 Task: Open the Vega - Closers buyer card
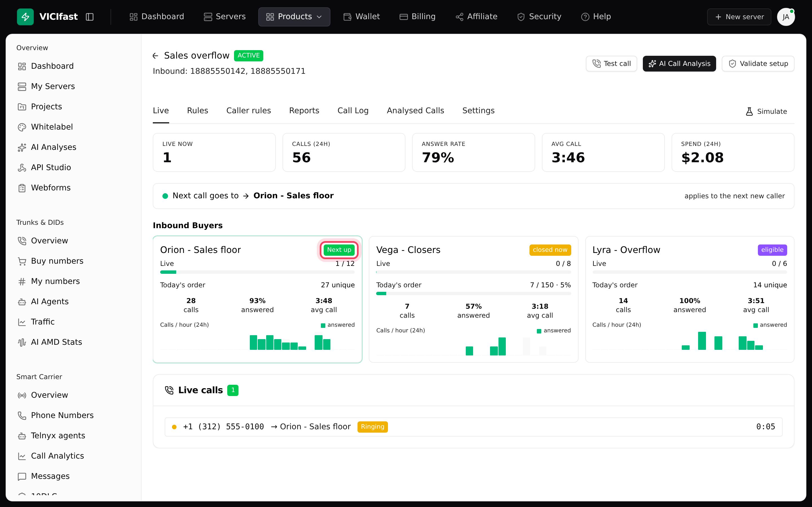473,299
